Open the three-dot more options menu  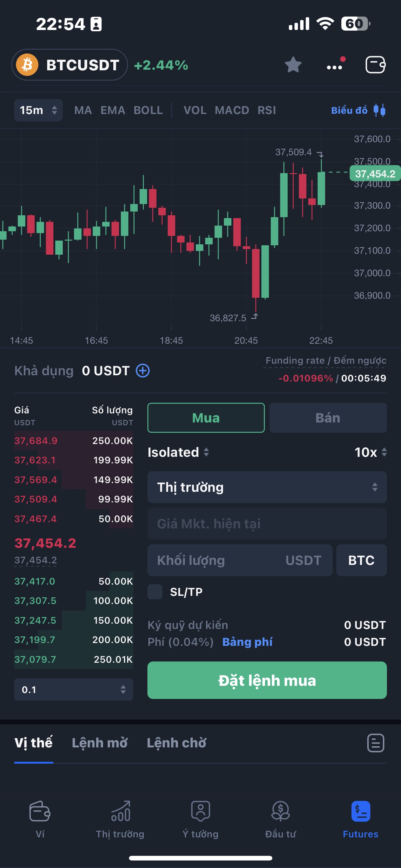[x=335, y=66]
